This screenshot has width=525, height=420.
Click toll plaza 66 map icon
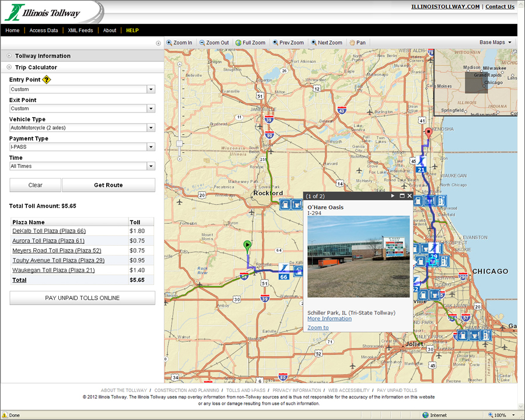point(284,271)
